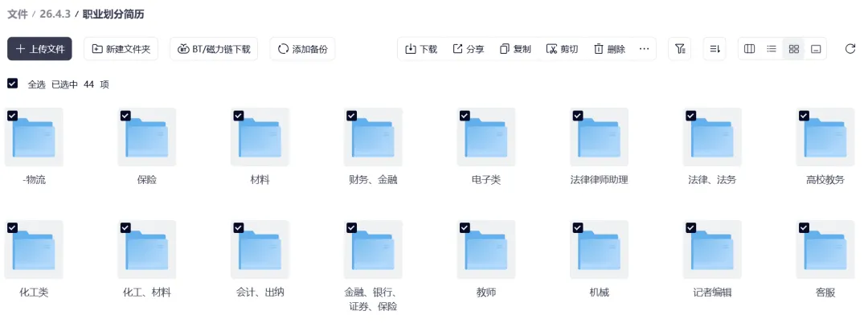The image size is (868, 323).
Task: Switch to large preview view icon
Action: tap(816, 49)
